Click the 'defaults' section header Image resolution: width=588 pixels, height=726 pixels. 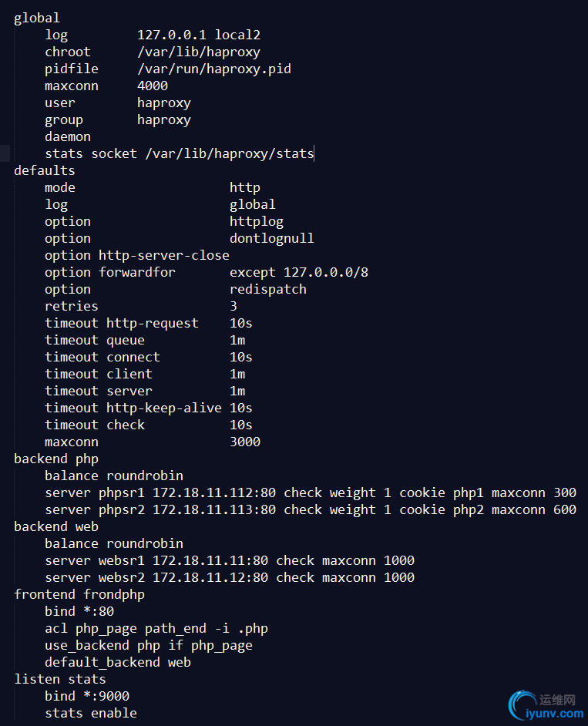[x=44, y=170]
